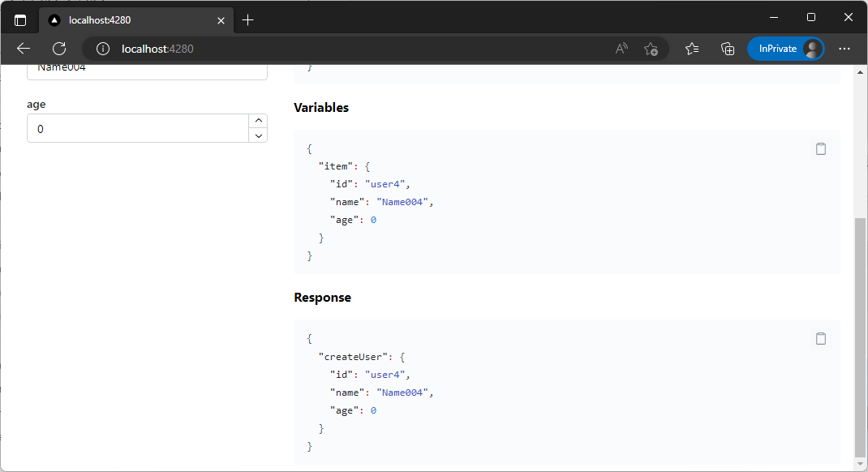This screenshot has width=868, height=472.
Task: Activate Read aloud icon in address bar
Action: (621, 49)
